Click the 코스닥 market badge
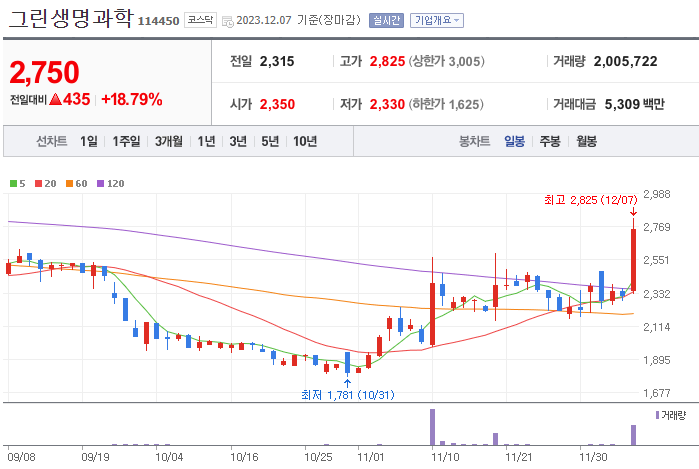This screenshot has height=469, width=699. pyautogui.click(x=200, y=20)
